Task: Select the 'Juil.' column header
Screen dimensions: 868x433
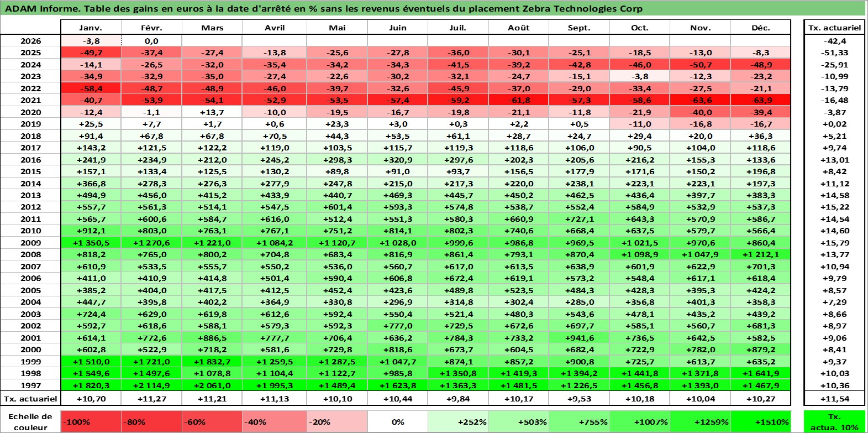Action: [458, 28]
